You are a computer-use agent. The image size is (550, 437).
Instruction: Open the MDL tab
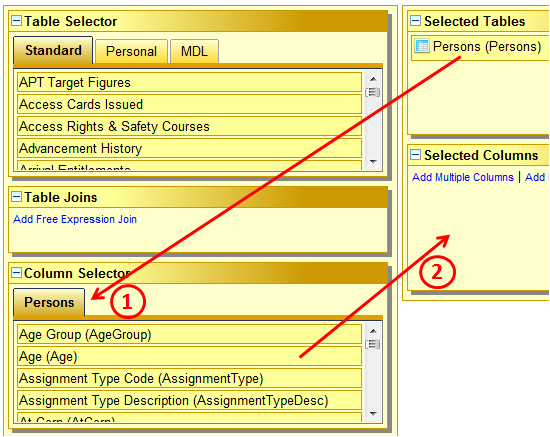194,52
